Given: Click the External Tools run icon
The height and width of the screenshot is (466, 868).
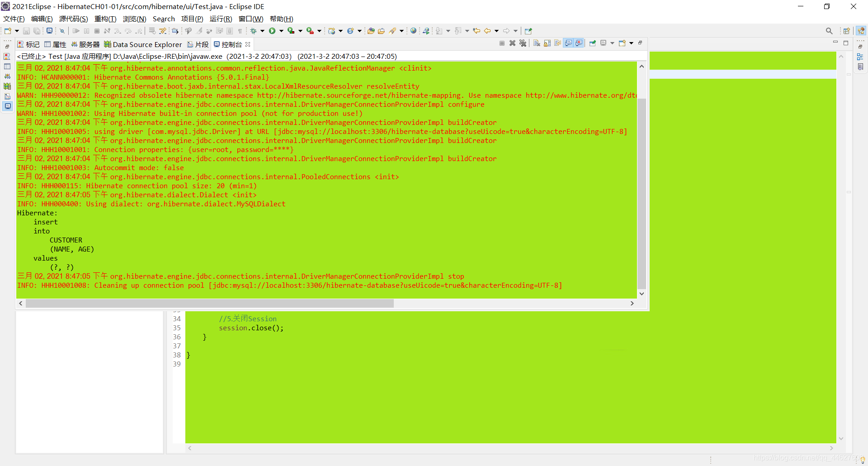Looking at the screenshot, I should [x=310, y=31].
